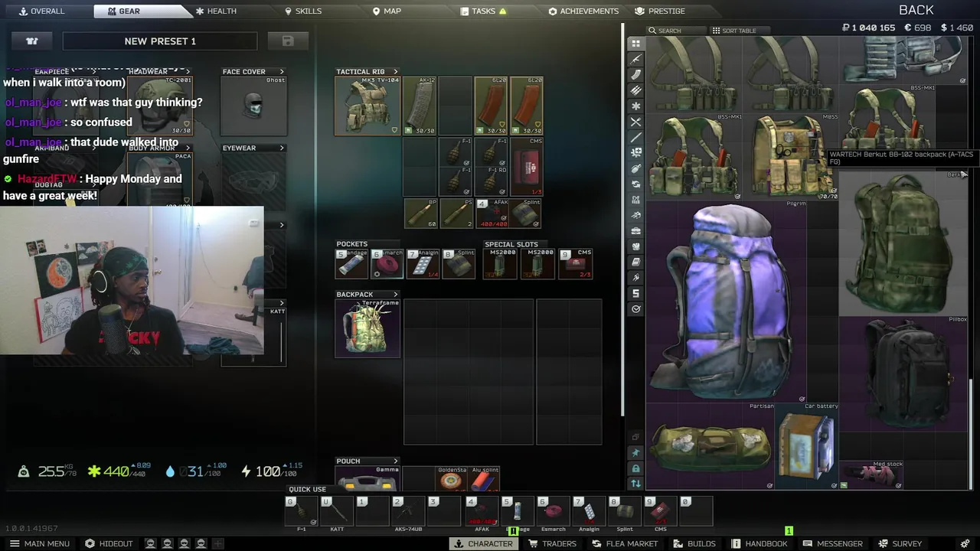Filter stash by ammo rounds icon
Viewport: 980px width, 551px height.
635,90
